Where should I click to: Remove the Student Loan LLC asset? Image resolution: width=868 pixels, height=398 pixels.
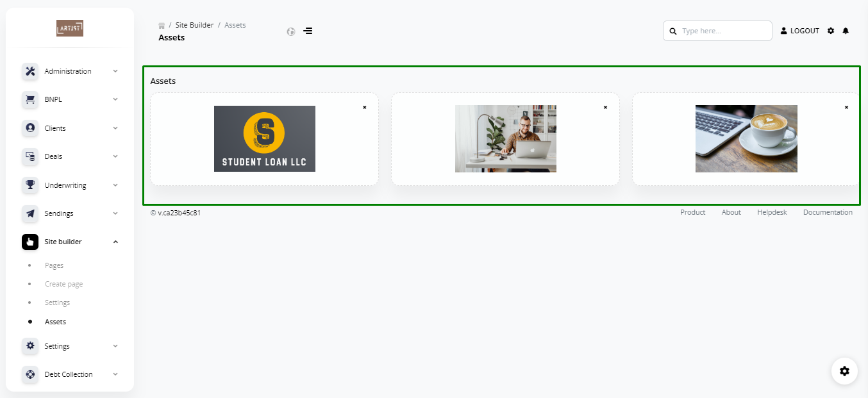(365, 108)
